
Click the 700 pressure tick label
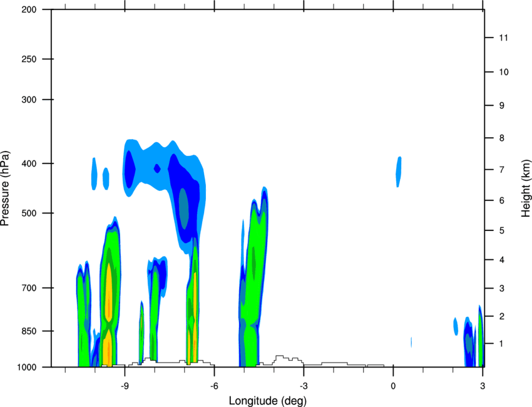[x=29, y=288]
